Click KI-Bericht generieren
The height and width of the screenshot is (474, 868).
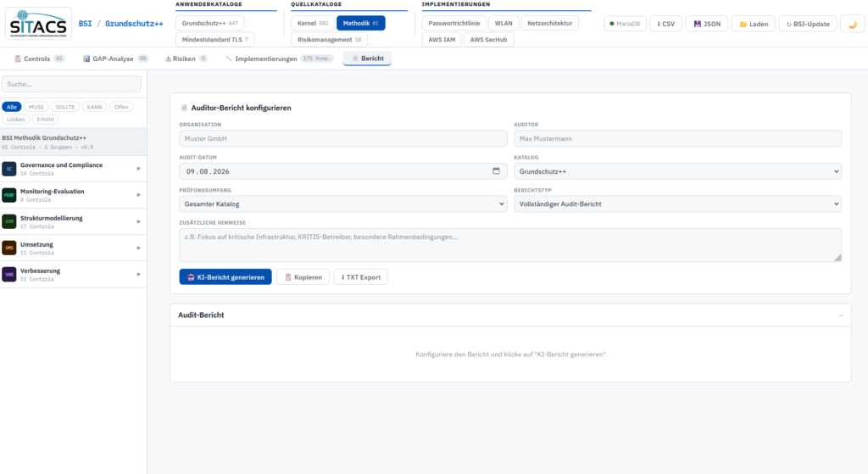coord(225,277)
